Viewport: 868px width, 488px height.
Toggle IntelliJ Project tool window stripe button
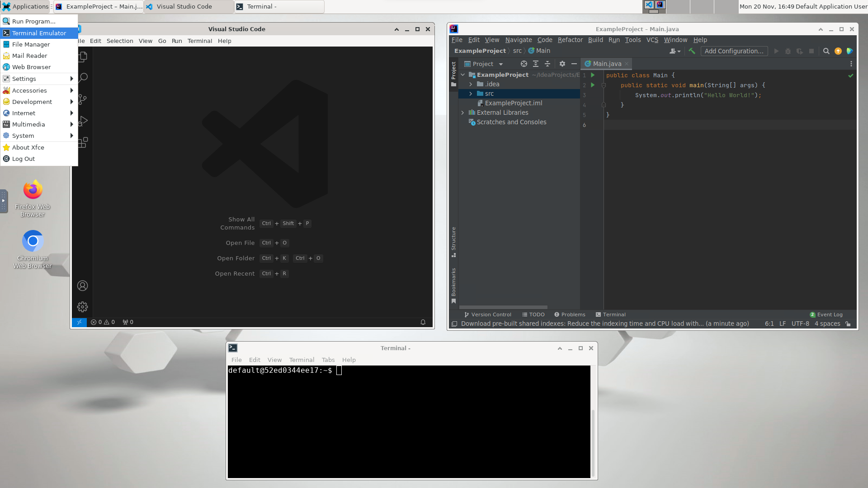[x=453, y=74]
